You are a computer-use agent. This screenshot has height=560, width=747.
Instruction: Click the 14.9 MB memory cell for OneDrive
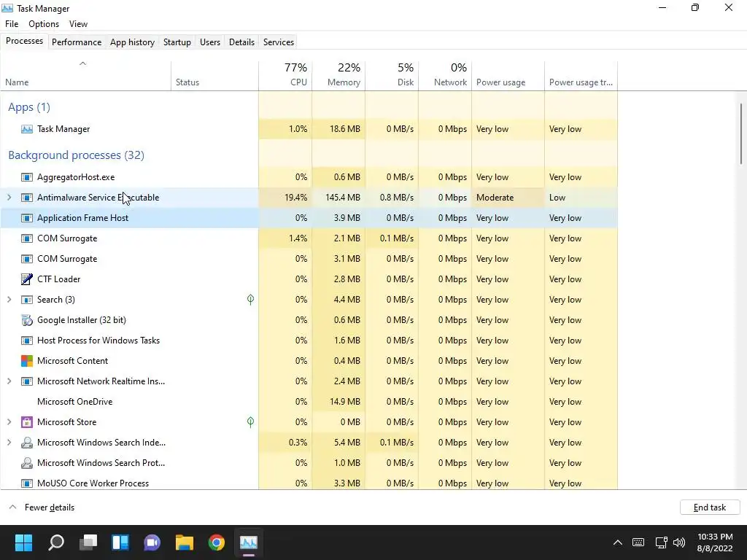[x=338, y=402]
